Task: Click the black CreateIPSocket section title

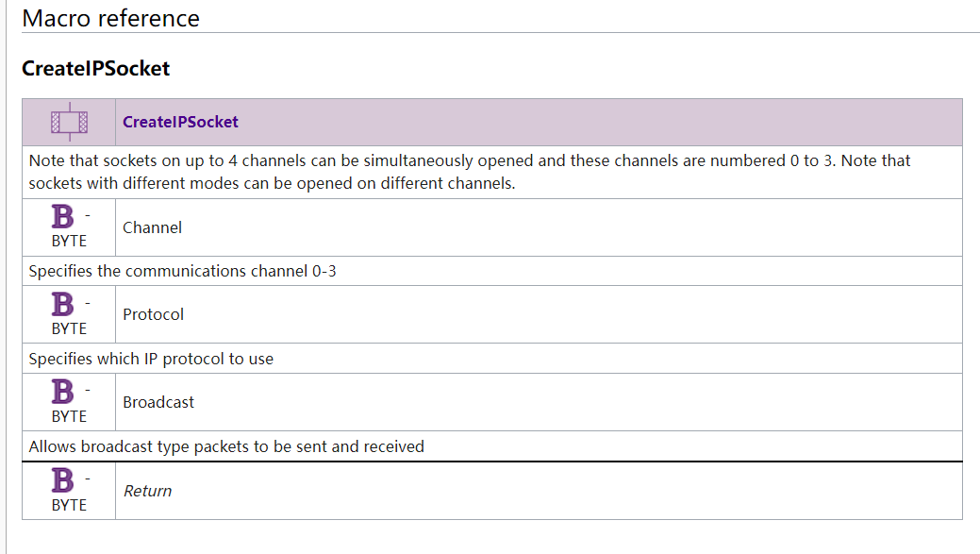Action: (95, 68)
